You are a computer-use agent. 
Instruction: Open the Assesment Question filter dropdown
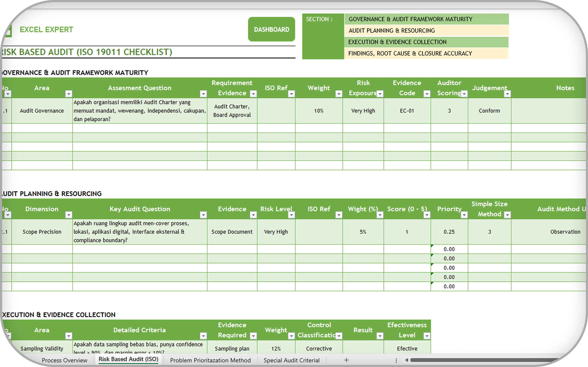coord(203,94)
